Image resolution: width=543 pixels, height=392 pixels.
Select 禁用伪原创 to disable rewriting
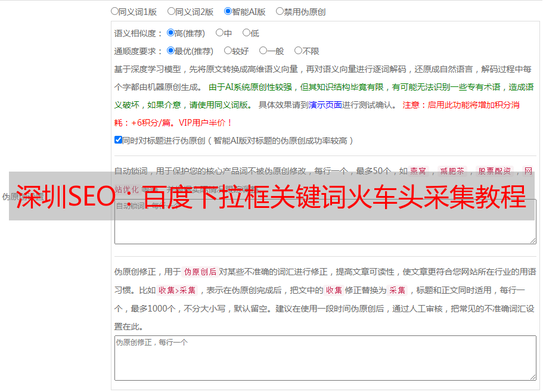(280, 11)
